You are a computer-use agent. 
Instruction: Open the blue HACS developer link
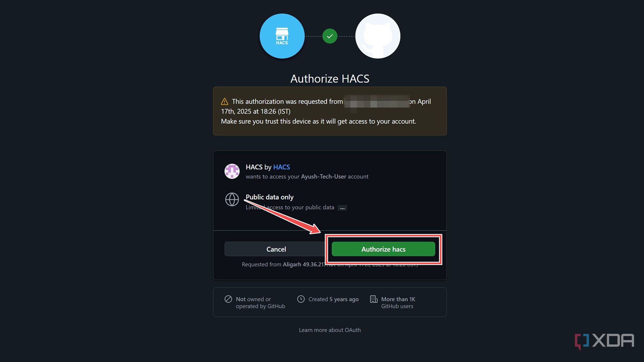point(281,167)
